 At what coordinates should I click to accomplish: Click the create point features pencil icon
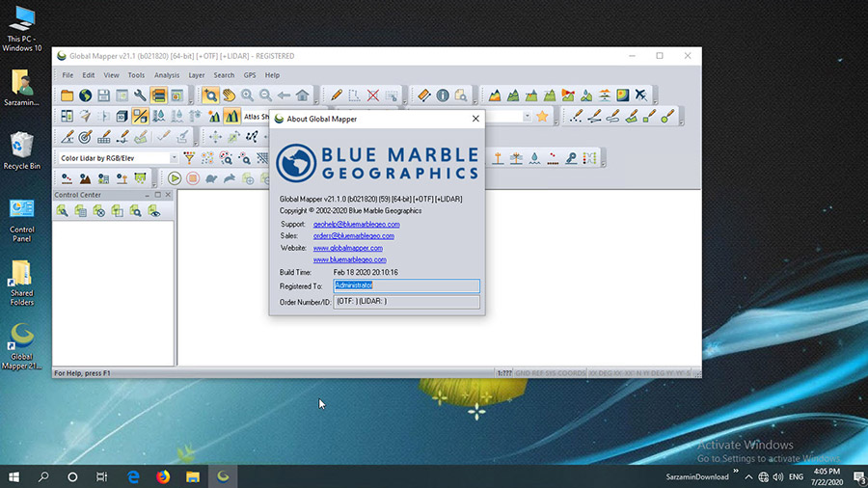pos(577,116)
